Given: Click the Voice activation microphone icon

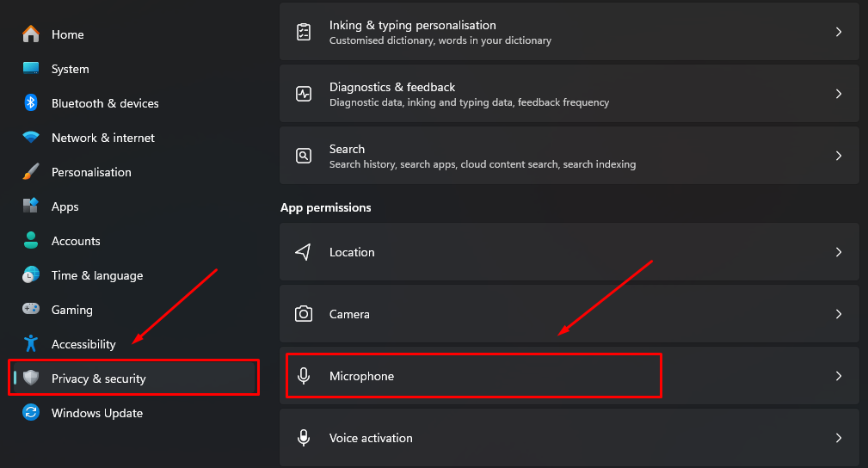Looking at the screenshot, I should point(304,438).
